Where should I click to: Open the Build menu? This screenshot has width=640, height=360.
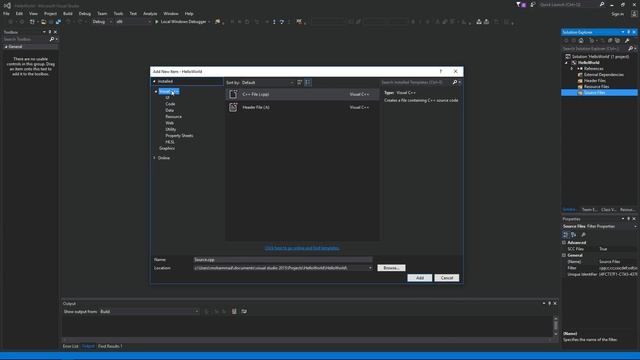[68, 13]
